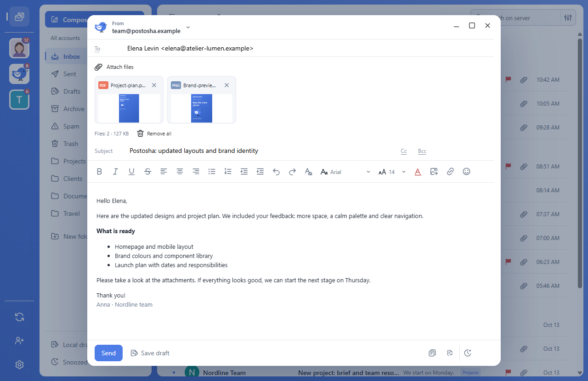Image resolution: width=588 pixels, height=381 pixels.
Task: Insert a numbered list
Action: 228,172
